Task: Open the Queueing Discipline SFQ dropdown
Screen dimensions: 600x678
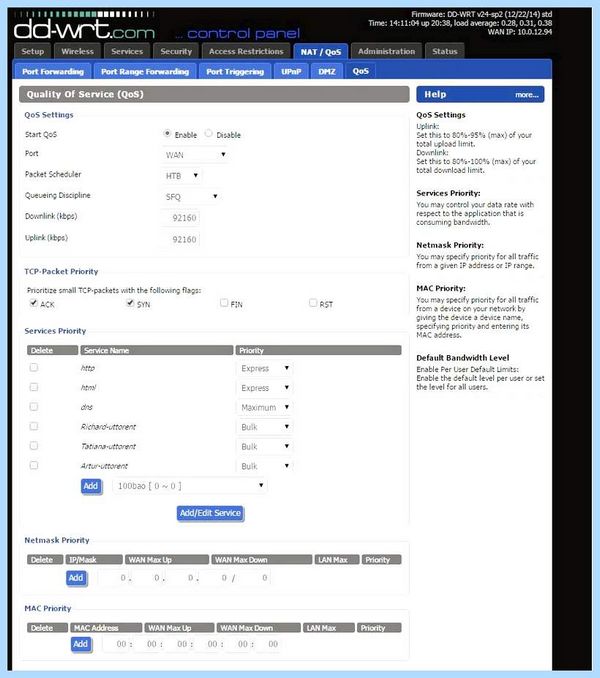Action: pos(191,197)
